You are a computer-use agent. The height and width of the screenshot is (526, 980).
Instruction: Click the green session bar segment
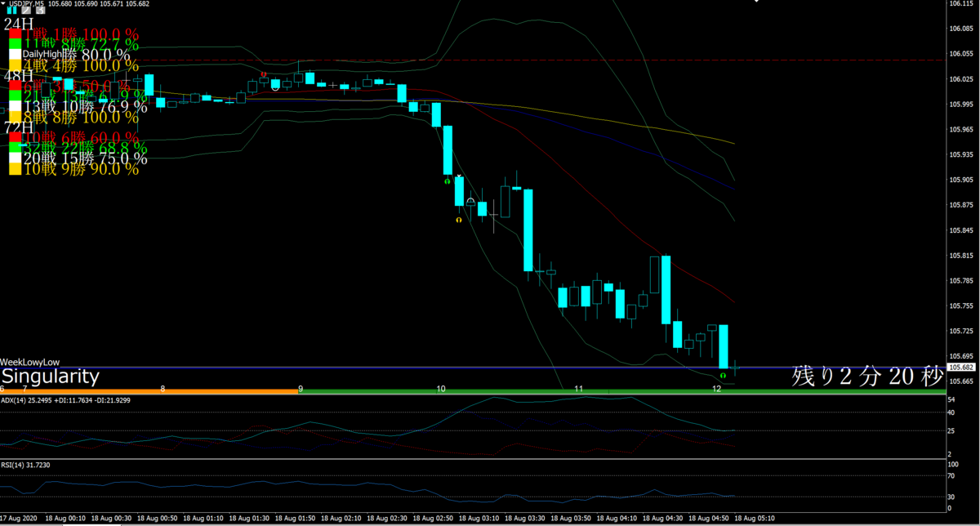pyautogui.click(x=622, y=391)
